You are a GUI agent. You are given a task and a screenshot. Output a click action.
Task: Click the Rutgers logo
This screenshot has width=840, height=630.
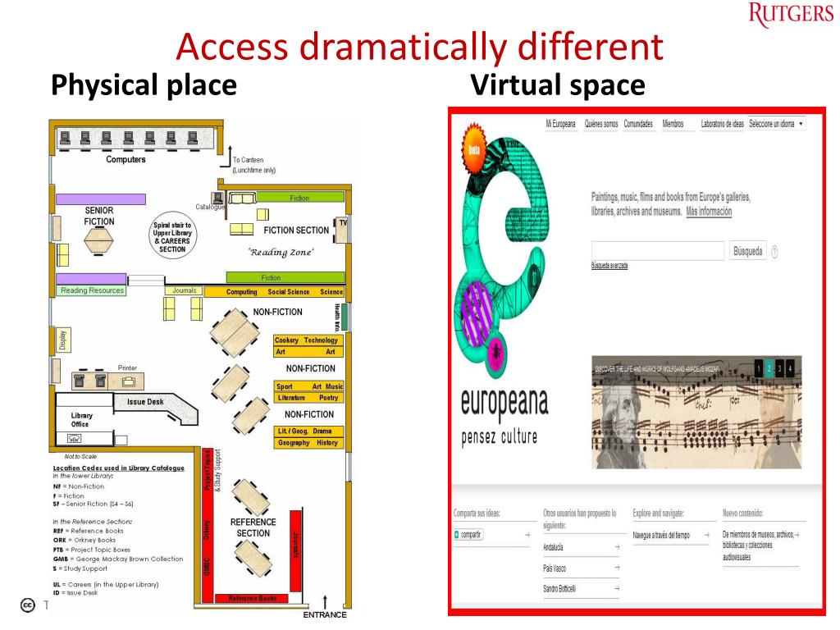point(790,14)
